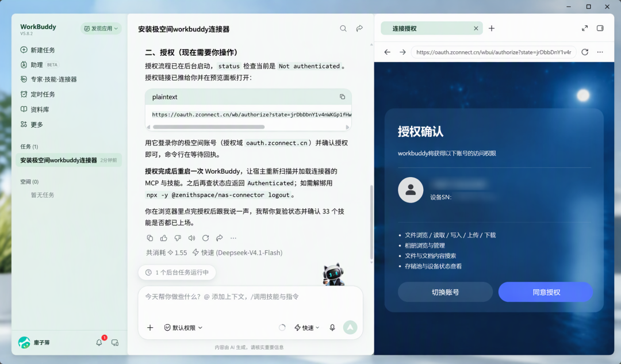Select the 连接授权 browser tab
The width and height of the screenshot is (621, 364).
click(x=432, y=28)
